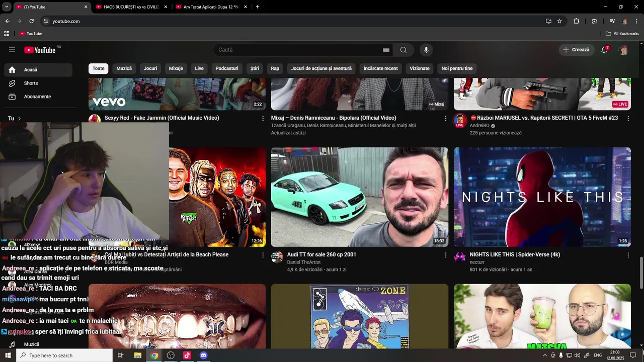Open the Windows volume tray icon
The height and width of the screenshot is (362, 644).
[578, 355]
